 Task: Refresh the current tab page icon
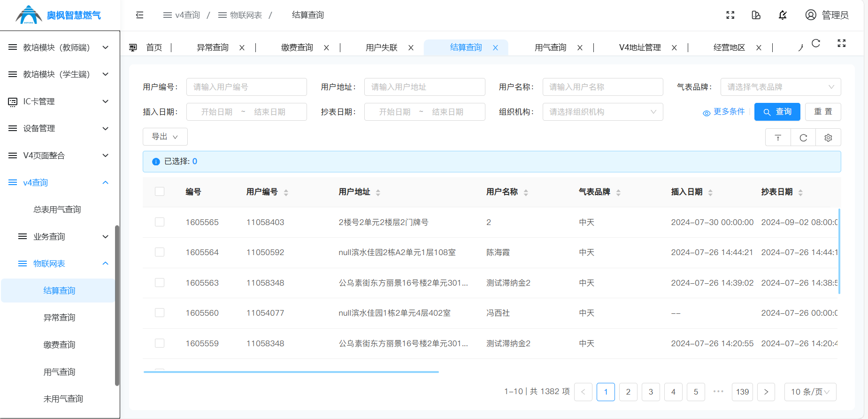point(816,43)
